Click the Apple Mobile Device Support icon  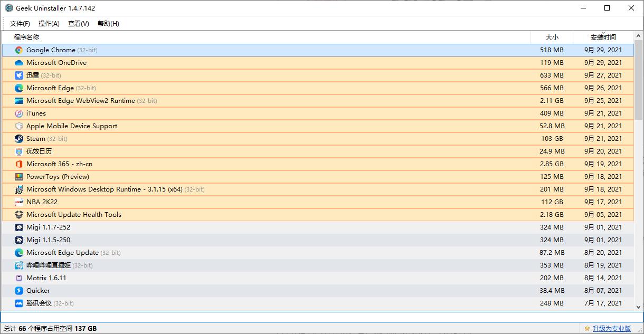coord(19,126)
